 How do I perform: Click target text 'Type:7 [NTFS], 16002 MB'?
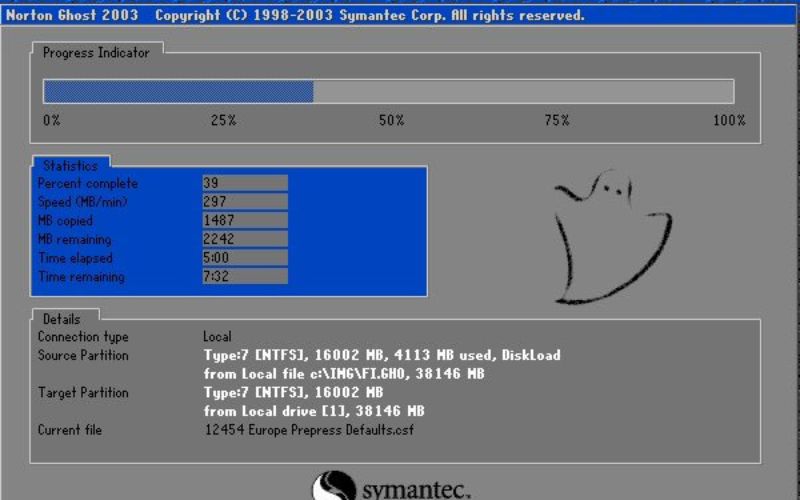(293, 392)
